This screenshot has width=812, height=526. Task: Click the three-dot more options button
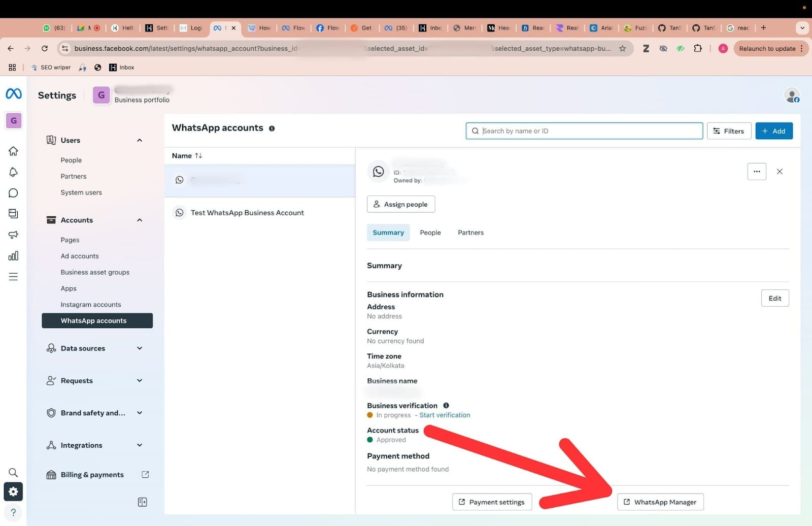click(756, 172)
